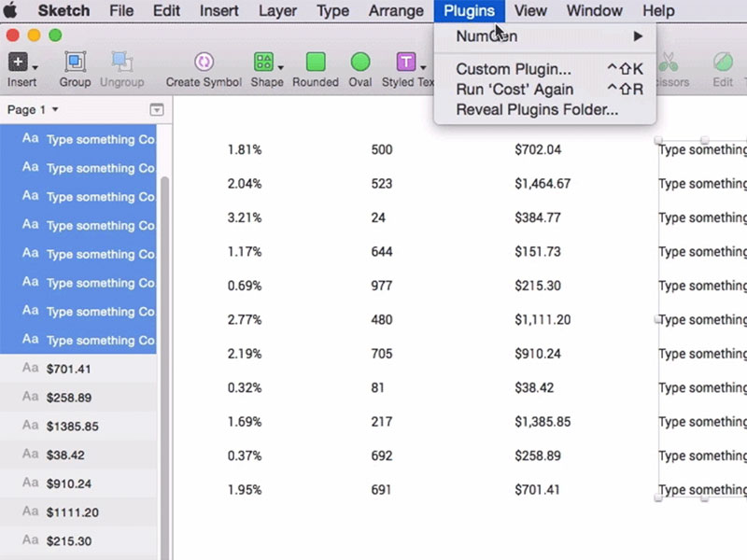Click the 977 value on the canvas
Image resolution: width=747 pixels, height=560 pixels.
tap(382, 286)
